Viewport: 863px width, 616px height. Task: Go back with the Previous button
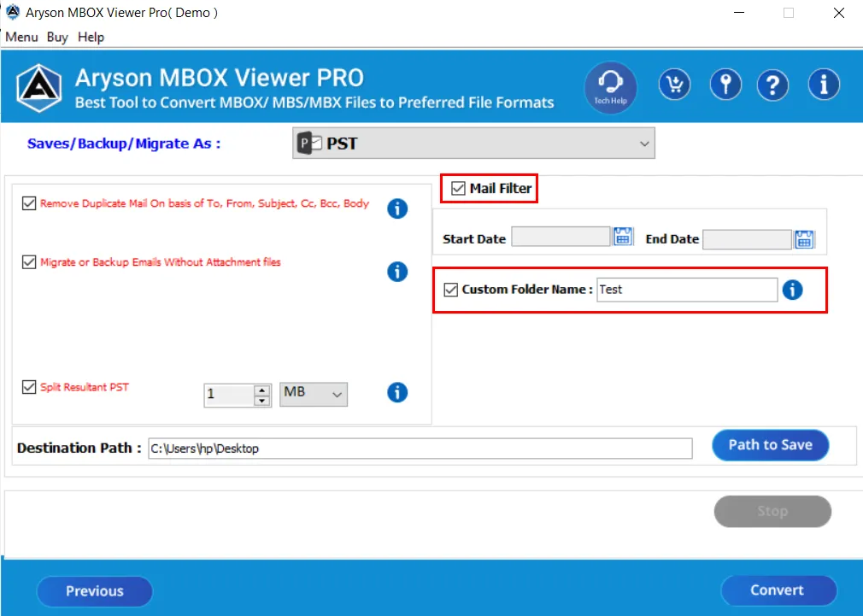click(x=95, y=591)
